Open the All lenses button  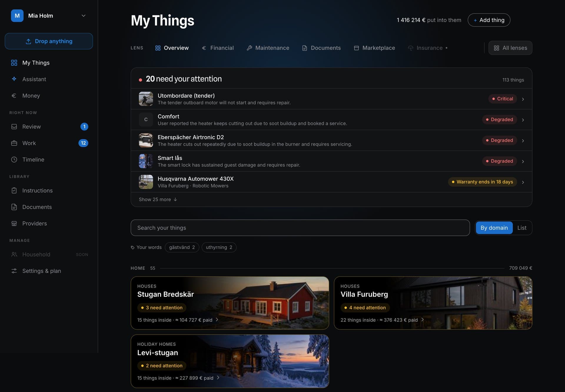coord(510,48)
